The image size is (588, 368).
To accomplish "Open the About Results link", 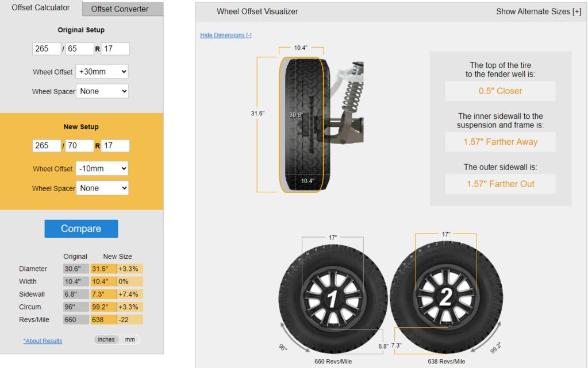I will click(x=43, y=340).
